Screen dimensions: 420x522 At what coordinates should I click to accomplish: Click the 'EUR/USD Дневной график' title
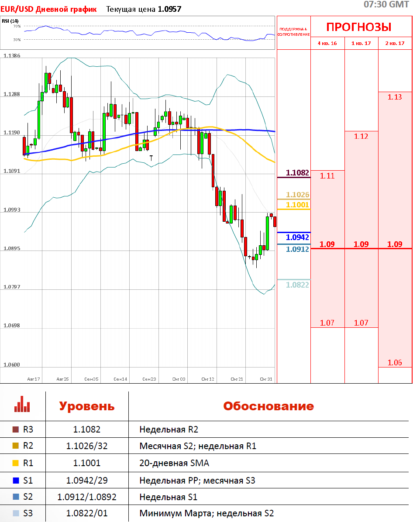[48, 9]
